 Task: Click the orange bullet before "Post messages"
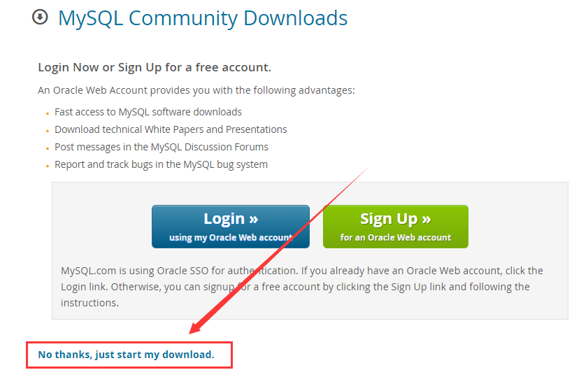tap(48, 148)
